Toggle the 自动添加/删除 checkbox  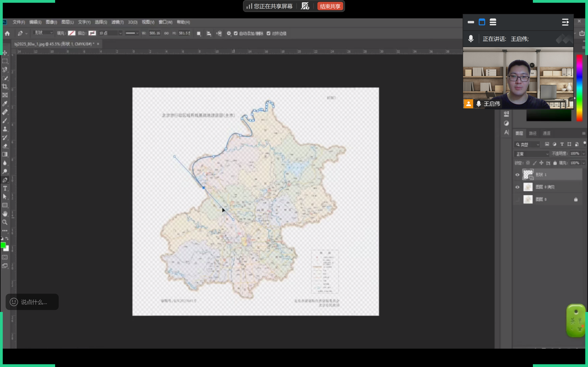236,33
